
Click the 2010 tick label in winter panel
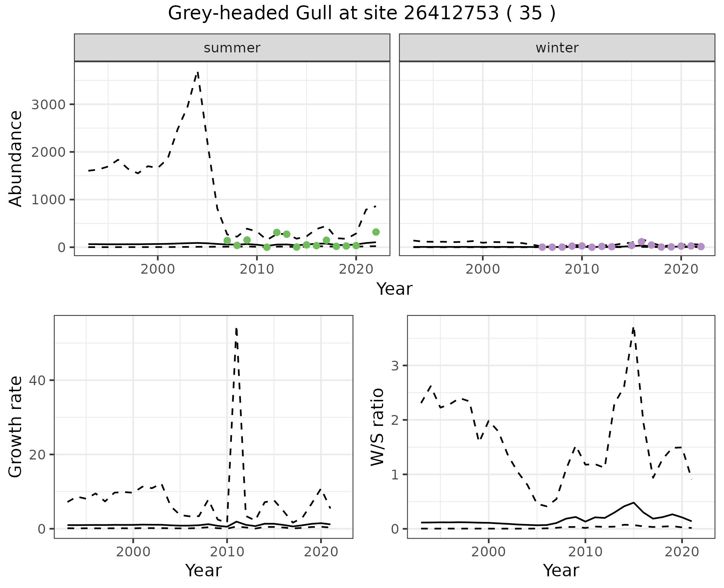click(x=582, y=269)
